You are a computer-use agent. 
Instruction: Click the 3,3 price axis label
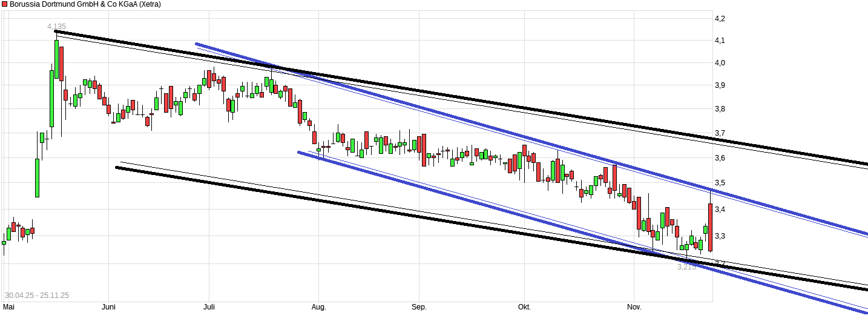click(720, 236)
